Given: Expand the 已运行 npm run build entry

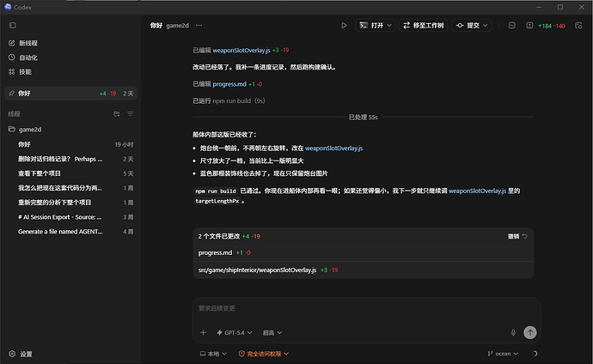Looking at the screenshot, I should [229, 100].
